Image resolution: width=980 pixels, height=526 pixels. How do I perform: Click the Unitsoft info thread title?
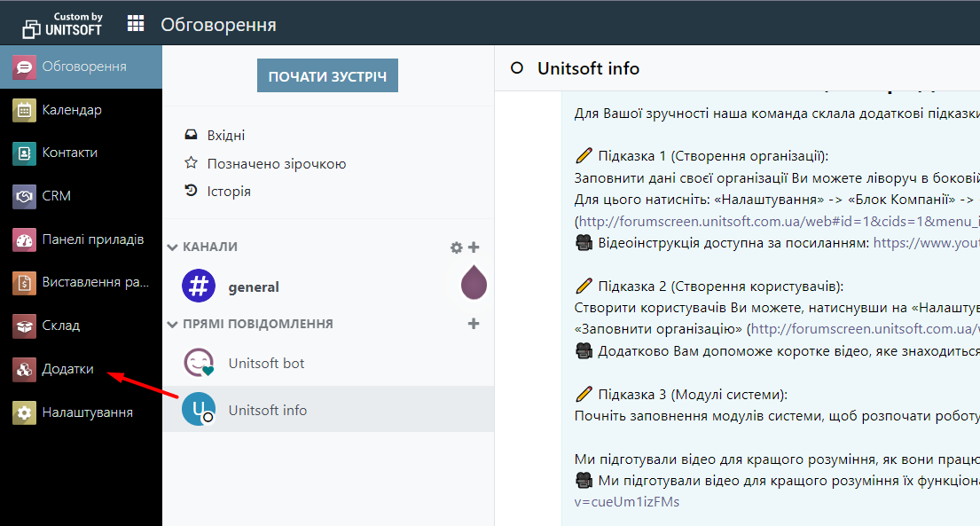588,68
